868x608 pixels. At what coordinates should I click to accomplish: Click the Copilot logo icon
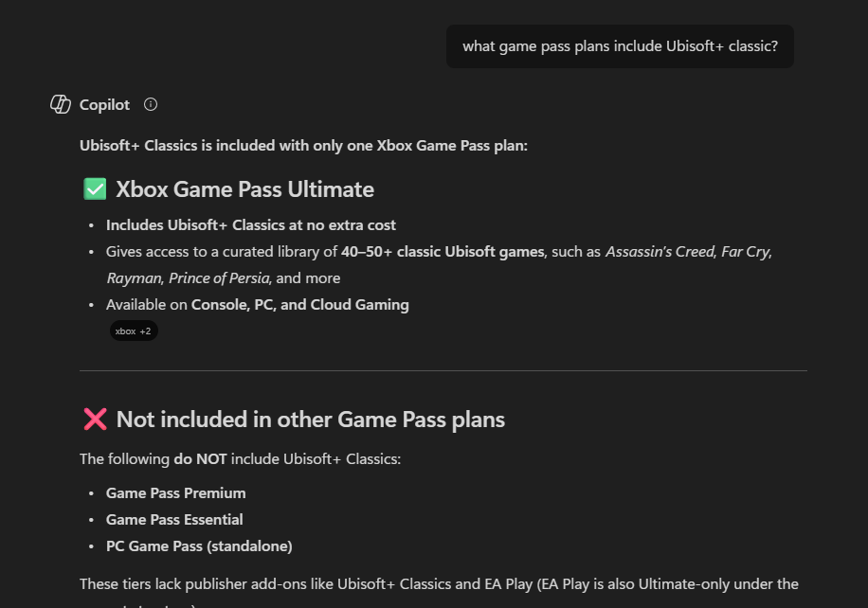[61, 104]
